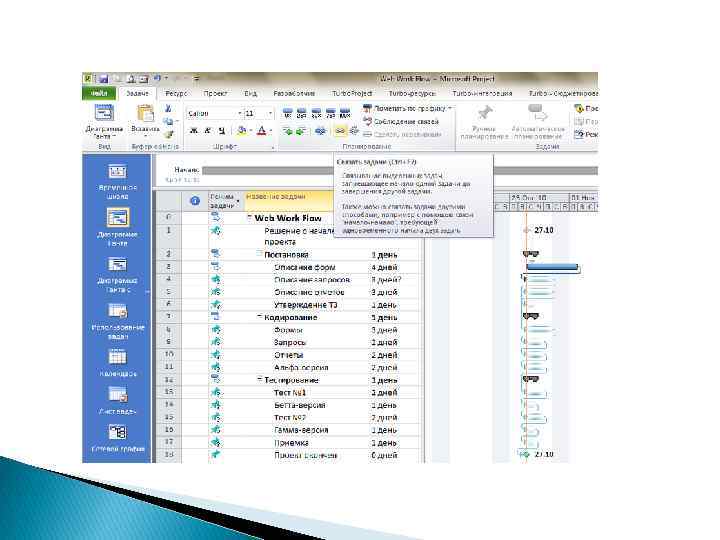Toggle bold (Ж) formatting
This screenshot has width=720, height=540.
coord(193,131)
